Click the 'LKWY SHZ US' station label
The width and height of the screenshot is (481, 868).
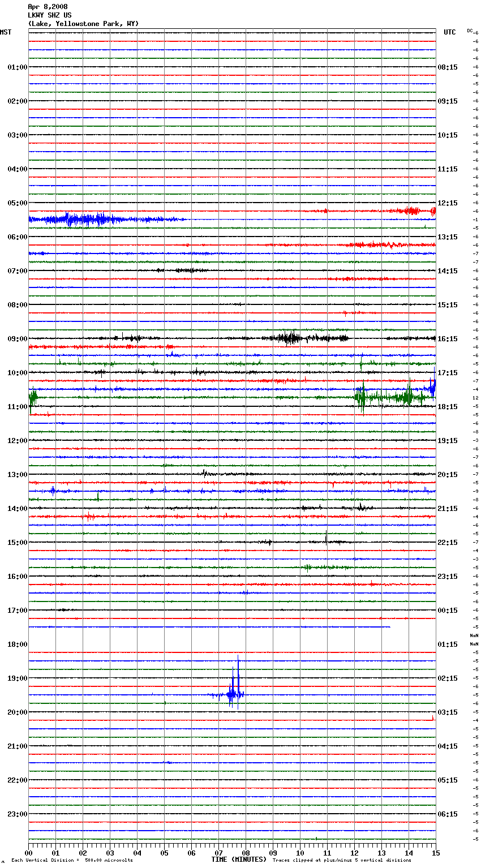pos(50,15)
